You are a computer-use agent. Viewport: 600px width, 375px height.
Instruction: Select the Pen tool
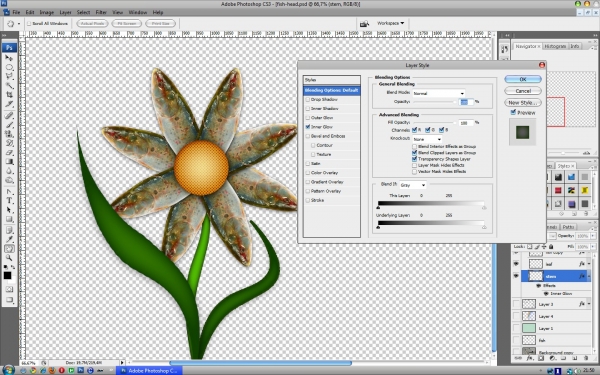pyautogui.click(x=9, y=191)
